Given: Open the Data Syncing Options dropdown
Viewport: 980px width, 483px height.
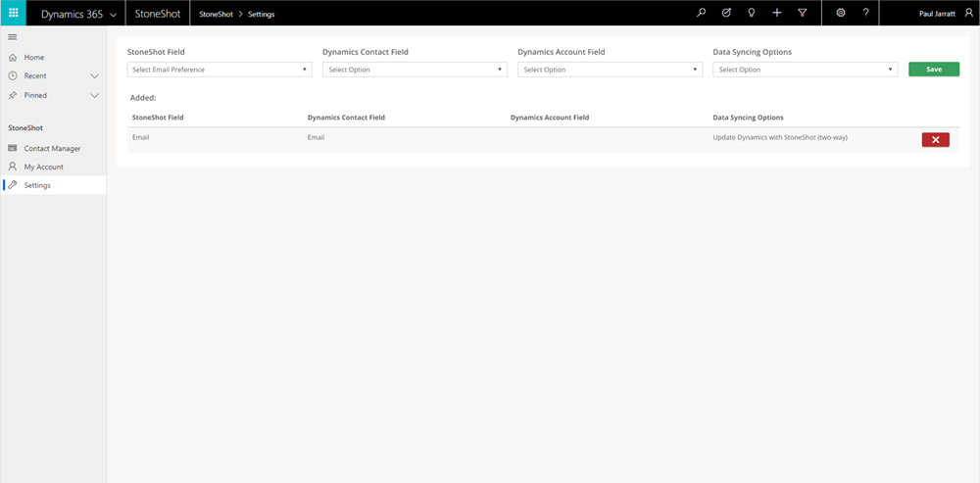Looking at the screenshot, I should [x=805, y=70].
